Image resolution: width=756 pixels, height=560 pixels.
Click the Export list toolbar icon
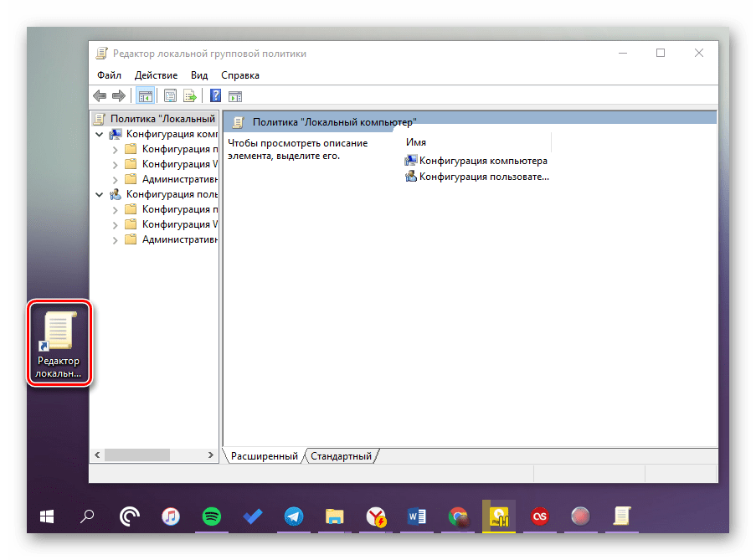pos(190,95)
